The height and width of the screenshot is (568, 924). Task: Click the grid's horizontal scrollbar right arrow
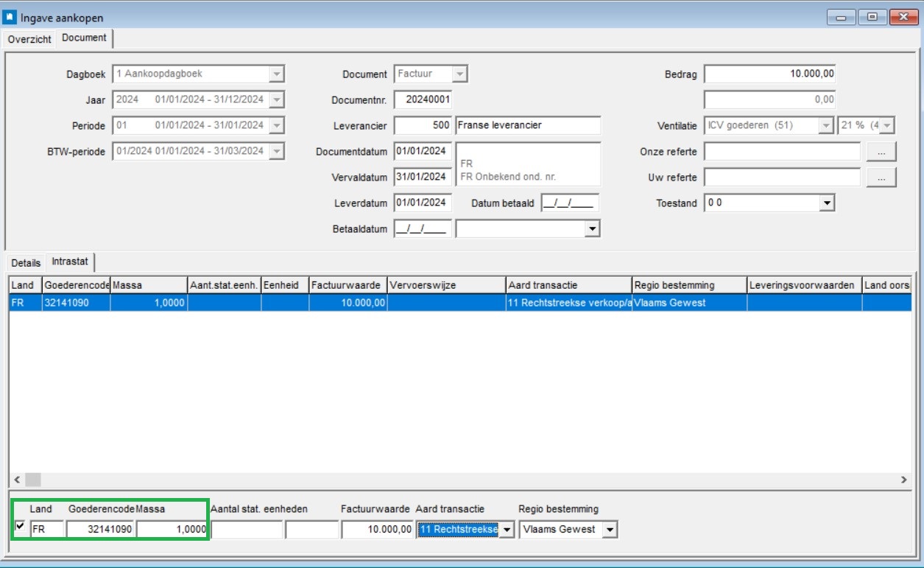(904, 480)
